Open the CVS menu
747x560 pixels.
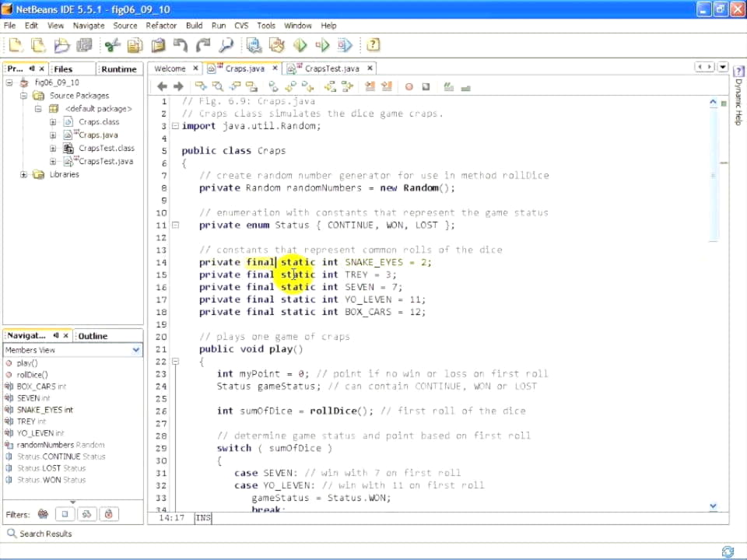coord(241,26)
